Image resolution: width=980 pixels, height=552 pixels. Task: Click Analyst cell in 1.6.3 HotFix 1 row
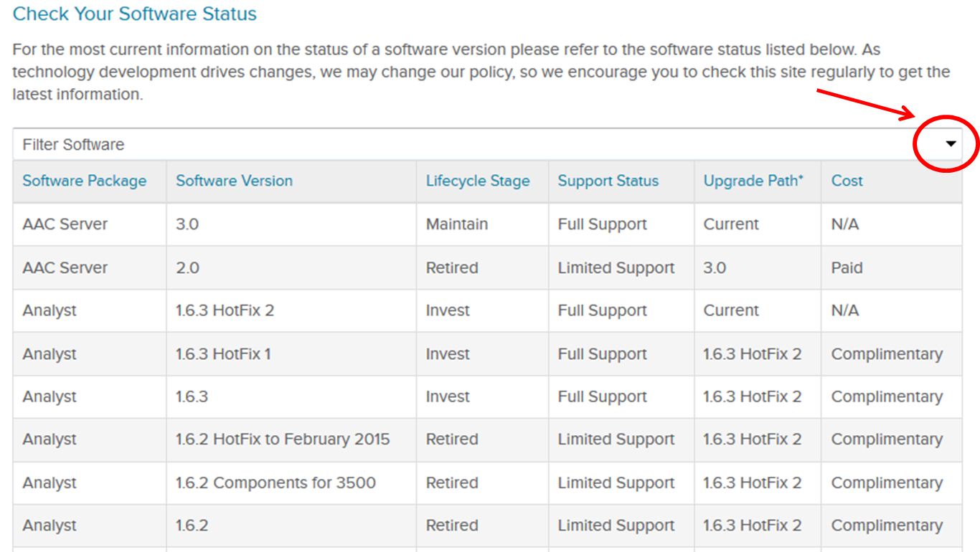pyautogui.click(x=50, y=354)
